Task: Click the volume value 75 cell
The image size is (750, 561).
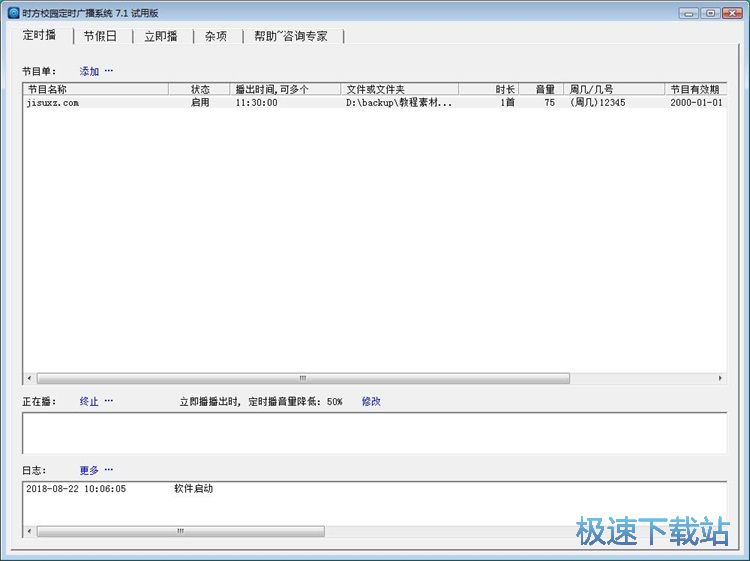Action: (x=550, y=102)
